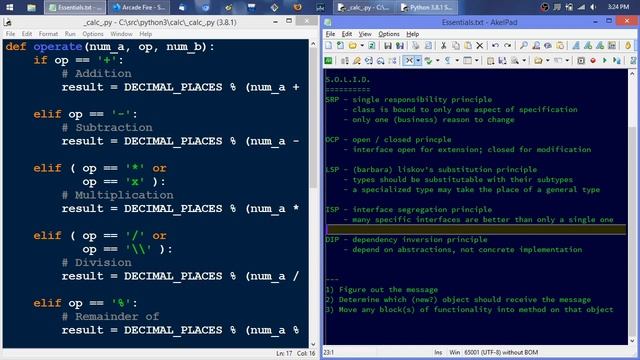Click Essentials.txt taskbar button
Screen dimensions: 640x360
[x=75, y=7]
